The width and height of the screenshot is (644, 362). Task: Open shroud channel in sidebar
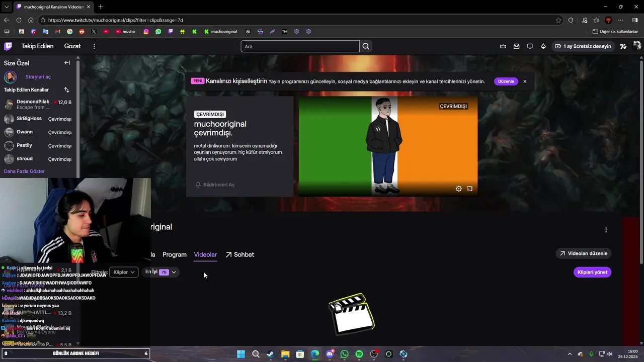(x=38, y=159)
